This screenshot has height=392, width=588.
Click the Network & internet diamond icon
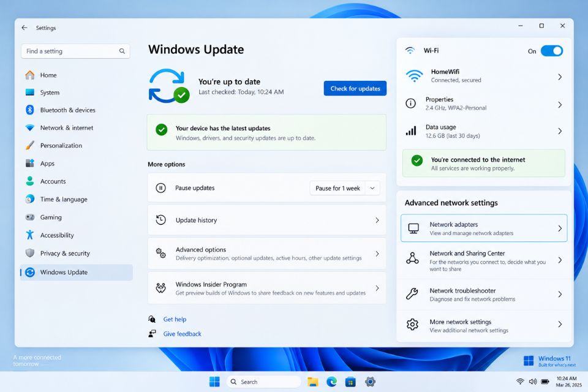click(29, 127)
